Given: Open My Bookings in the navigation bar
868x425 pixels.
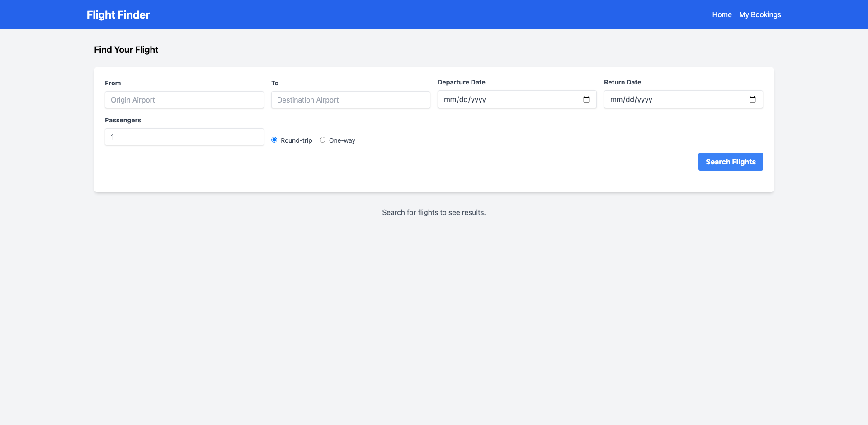Looking at the screenshot, I should (x=759, y=14).
